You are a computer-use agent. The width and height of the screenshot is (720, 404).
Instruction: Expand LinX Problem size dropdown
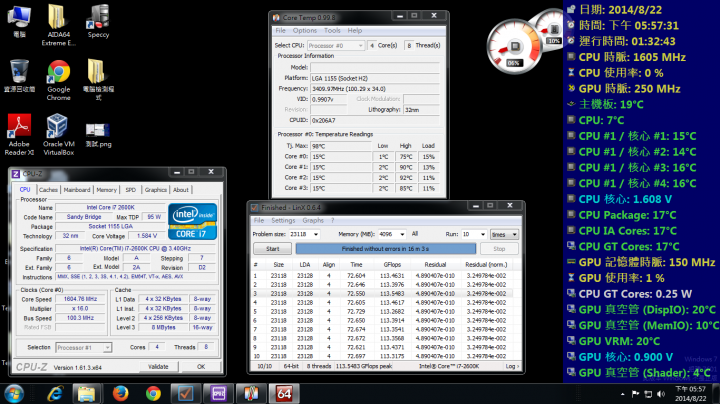(316, 234)
